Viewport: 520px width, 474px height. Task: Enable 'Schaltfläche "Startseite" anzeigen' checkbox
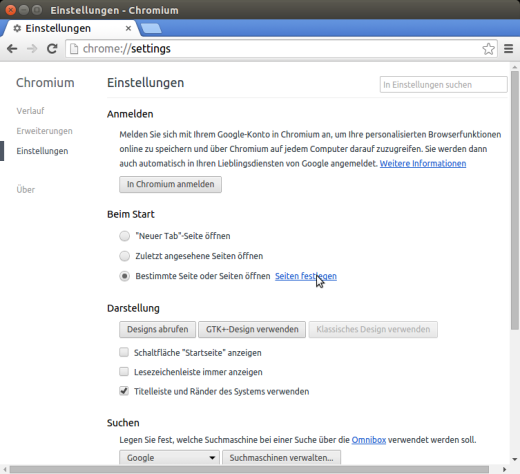tap(124, 352)
